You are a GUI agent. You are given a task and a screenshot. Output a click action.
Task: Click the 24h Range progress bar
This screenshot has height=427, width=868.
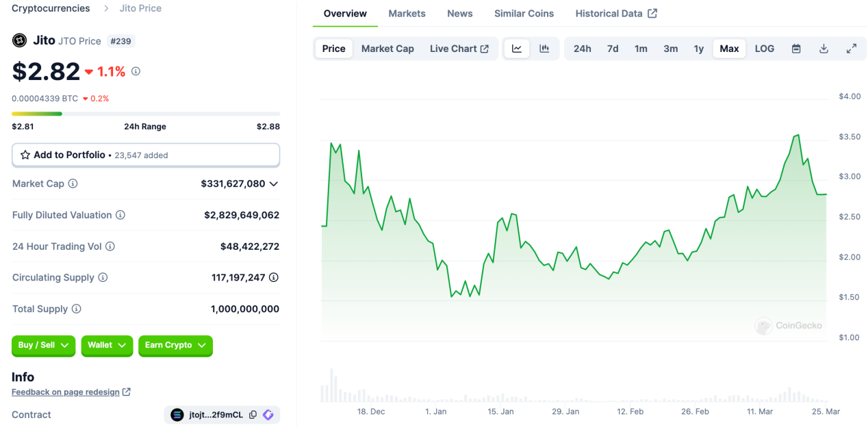point(146,114)
